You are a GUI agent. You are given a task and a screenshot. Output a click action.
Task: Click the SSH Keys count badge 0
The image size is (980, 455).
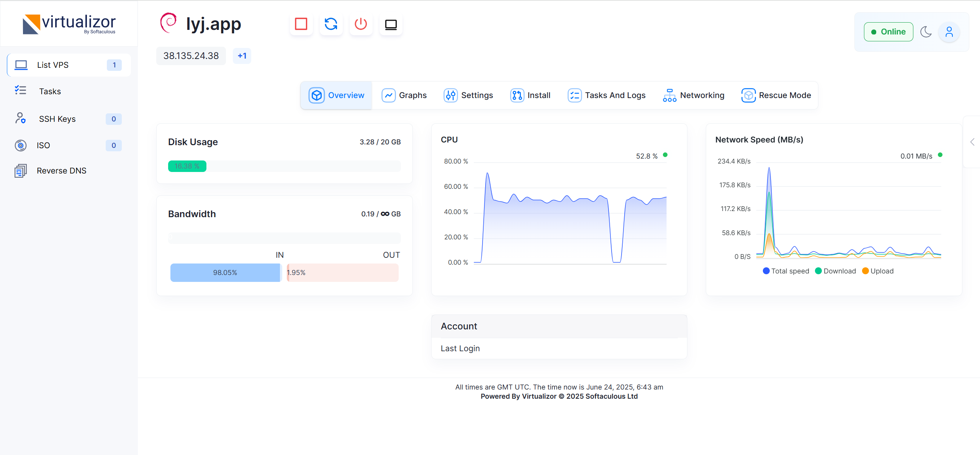click(x=114, y=119)
